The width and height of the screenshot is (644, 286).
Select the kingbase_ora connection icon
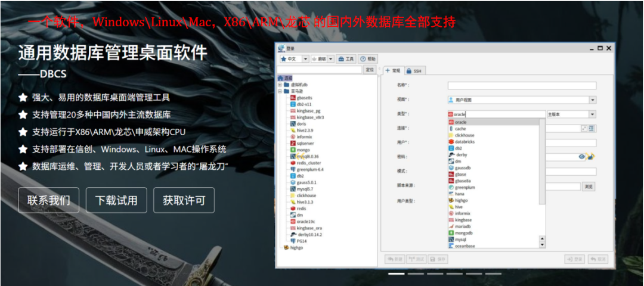(293, 228)
